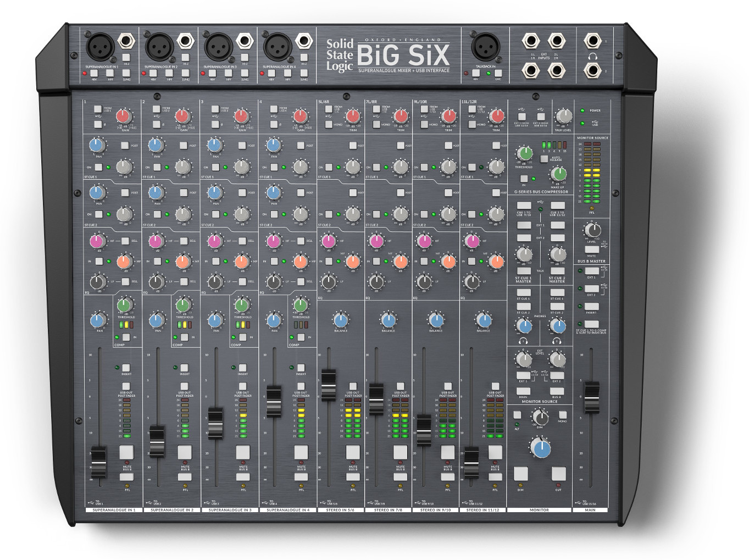Toggle USB OUT POST FADER on channel 3

click(243, 386)
